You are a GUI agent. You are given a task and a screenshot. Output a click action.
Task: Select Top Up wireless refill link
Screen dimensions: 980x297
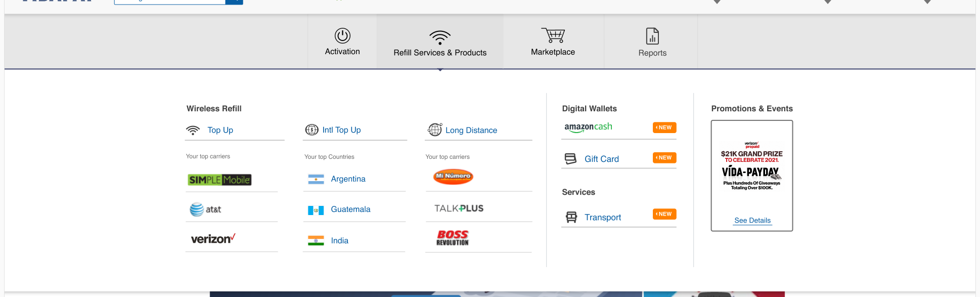pos(220,130)
